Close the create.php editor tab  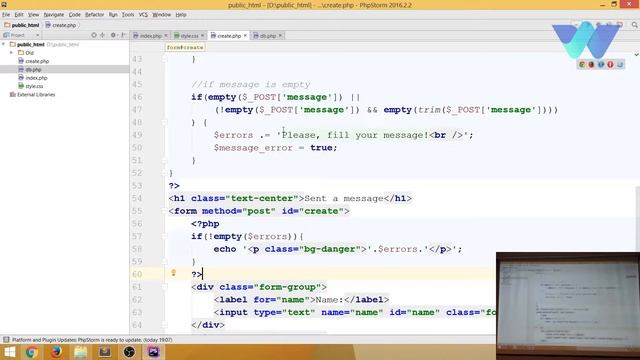coord(245,36)
